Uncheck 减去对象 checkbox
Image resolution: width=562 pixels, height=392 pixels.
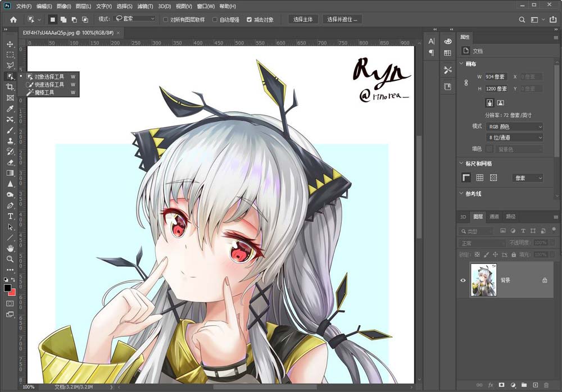tap(249, 20)
